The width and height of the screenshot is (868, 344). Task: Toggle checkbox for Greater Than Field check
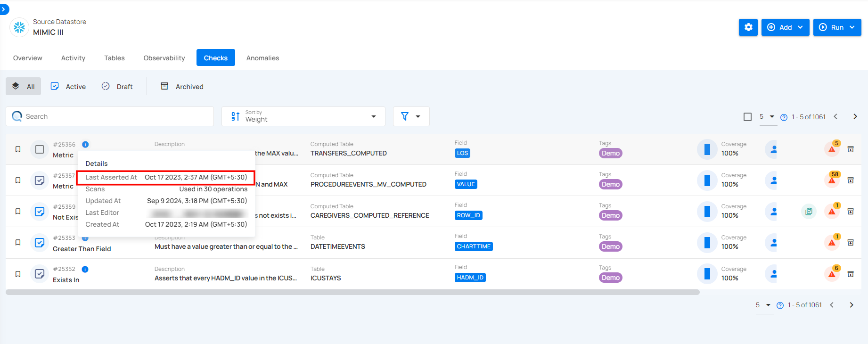pos(40,243)
